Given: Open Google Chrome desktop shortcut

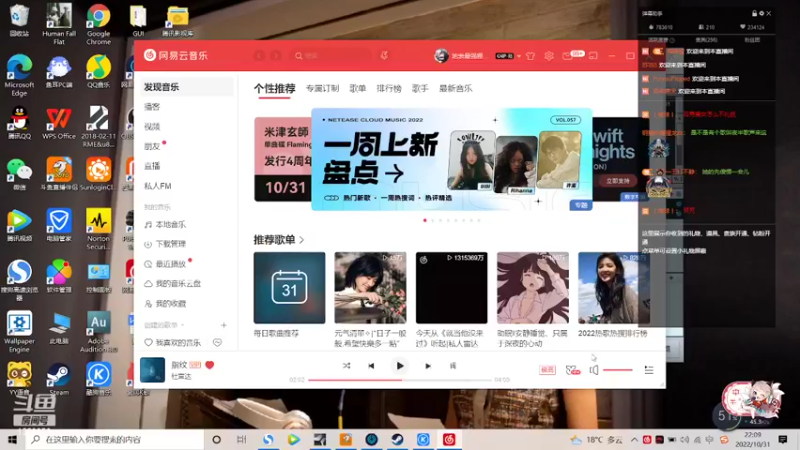Looking at the screenshot, I should [x=98, y=23].
